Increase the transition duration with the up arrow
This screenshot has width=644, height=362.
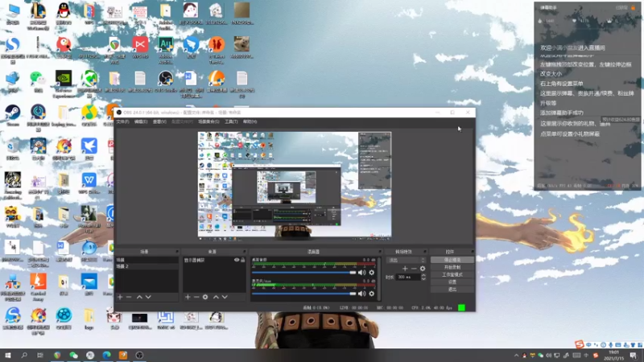(423, 275)
